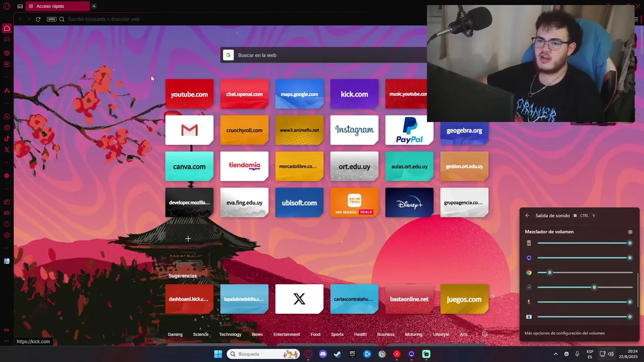This screenshot has width=644, height=362.
Task: Open a new tab with plus button
Action: (x=94, y=6)
